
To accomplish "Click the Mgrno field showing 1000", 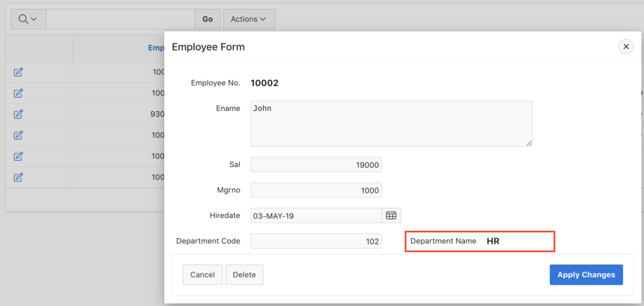I will pos(316,190).
